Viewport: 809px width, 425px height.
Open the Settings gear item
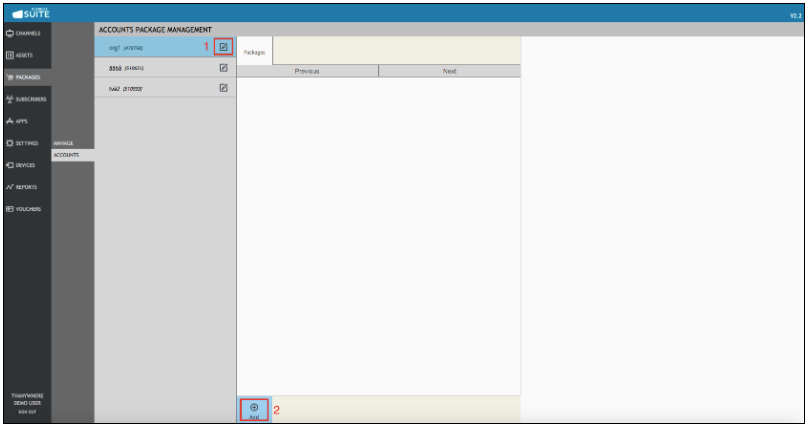pyautogui.click(x=22, y=143)
